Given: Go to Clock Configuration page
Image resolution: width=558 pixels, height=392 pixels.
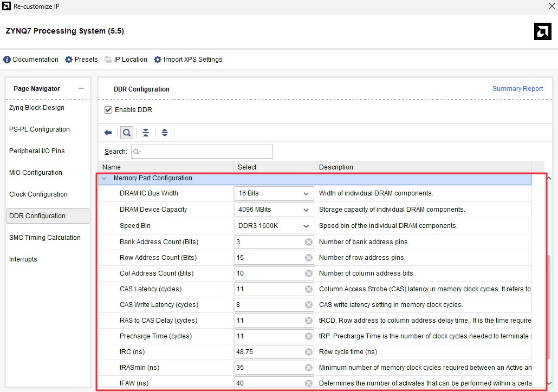Looking at the screenshot, I should point(38,194).
